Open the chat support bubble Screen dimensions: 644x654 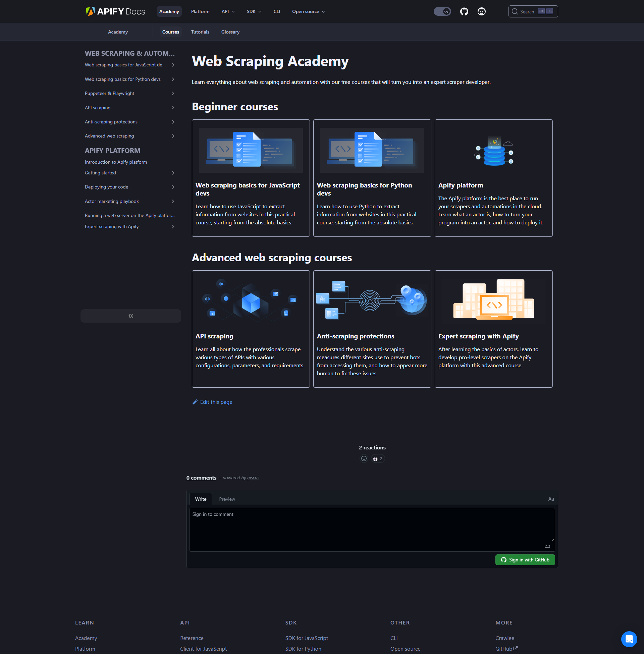tap(629, 639)
